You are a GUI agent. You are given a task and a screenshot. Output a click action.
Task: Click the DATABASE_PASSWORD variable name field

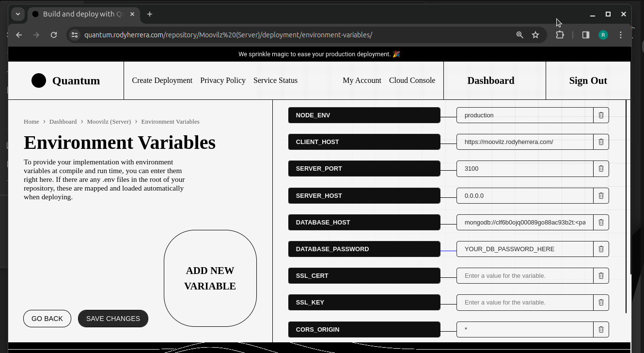(364, 249)
